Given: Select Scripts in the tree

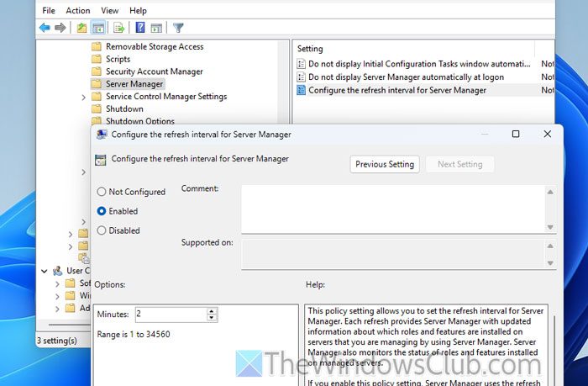Looking at the screenshot, I should coord(118,59).
